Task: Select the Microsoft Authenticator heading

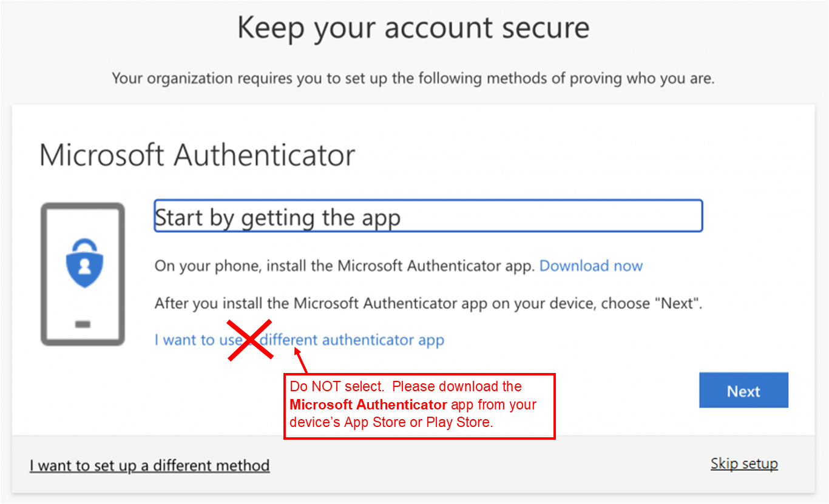Action: tap(197, 156)
